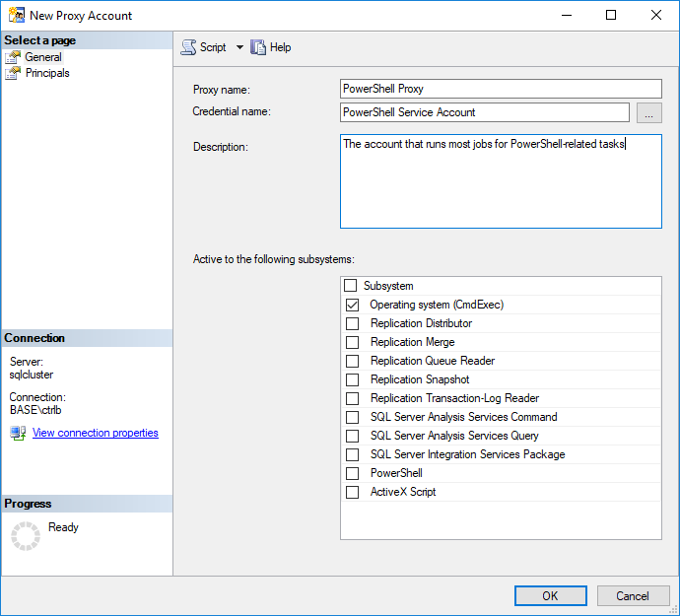
Task: Open View connection properties link
Action: [95, 434]
